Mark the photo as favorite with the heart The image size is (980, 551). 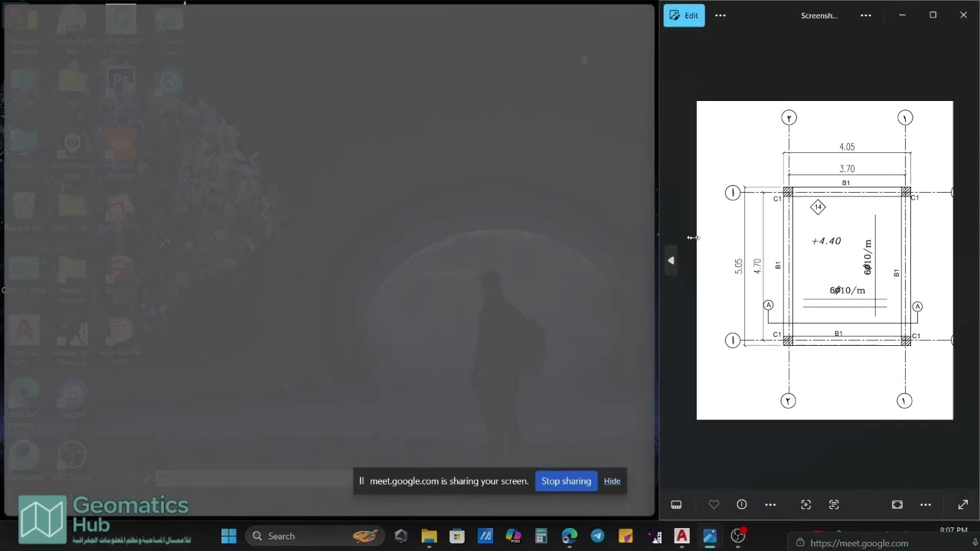(714, 504)
